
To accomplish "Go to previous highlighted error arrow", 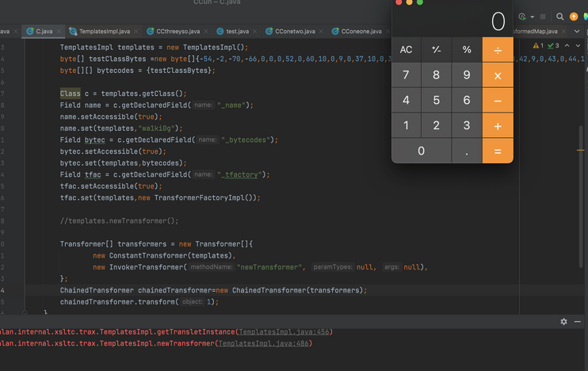I will [567, 46].
